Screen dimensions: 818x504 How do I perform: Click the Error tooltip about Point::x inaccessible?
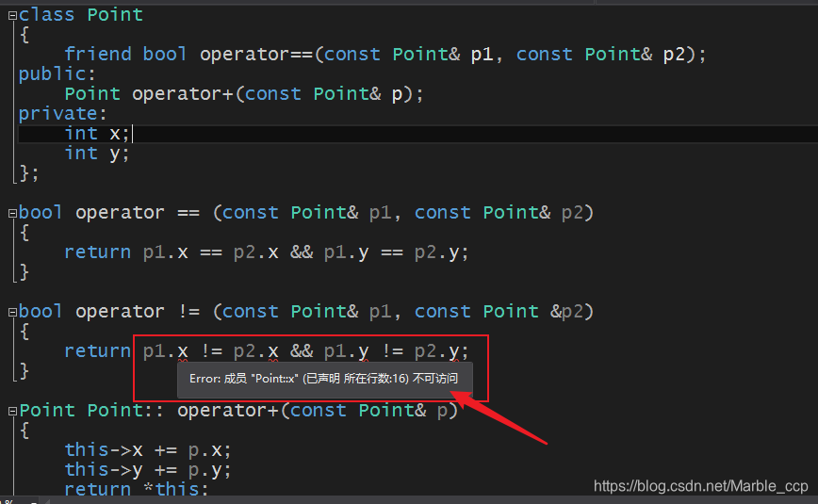(324, 379)
